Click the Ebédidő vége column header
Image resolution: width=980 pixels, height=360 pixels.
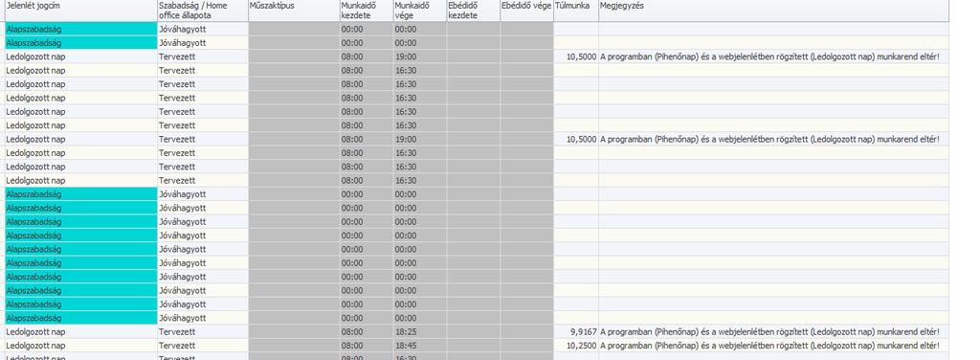click(526, 11)
